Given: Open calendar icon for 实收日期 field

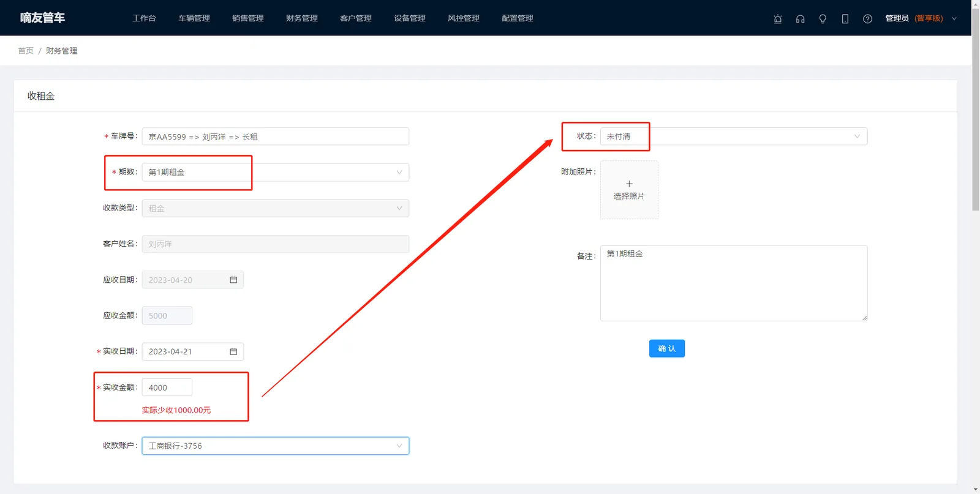Looking at the screenshot, I should click(233, 351).
